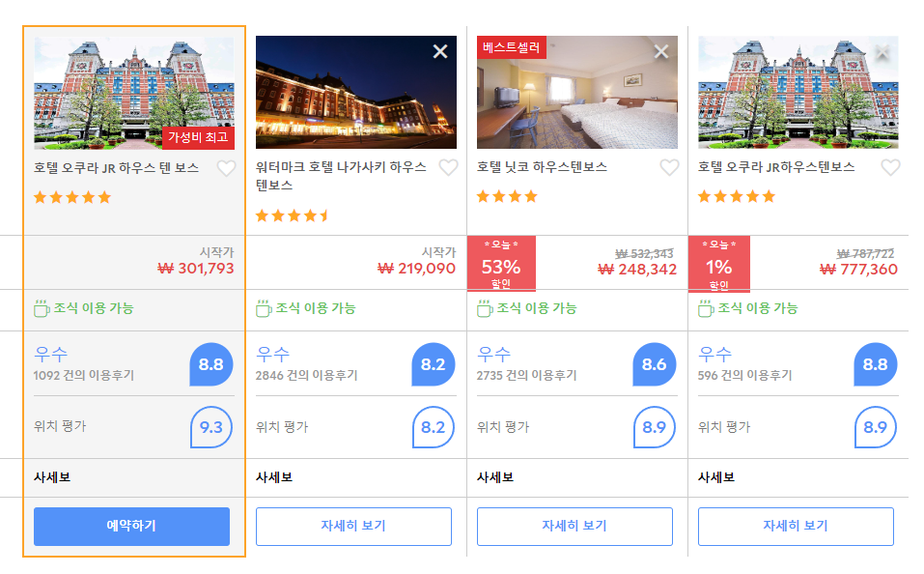Save 호텔 닛코 하우스텐보스 with heart icon

click(669, 168)
